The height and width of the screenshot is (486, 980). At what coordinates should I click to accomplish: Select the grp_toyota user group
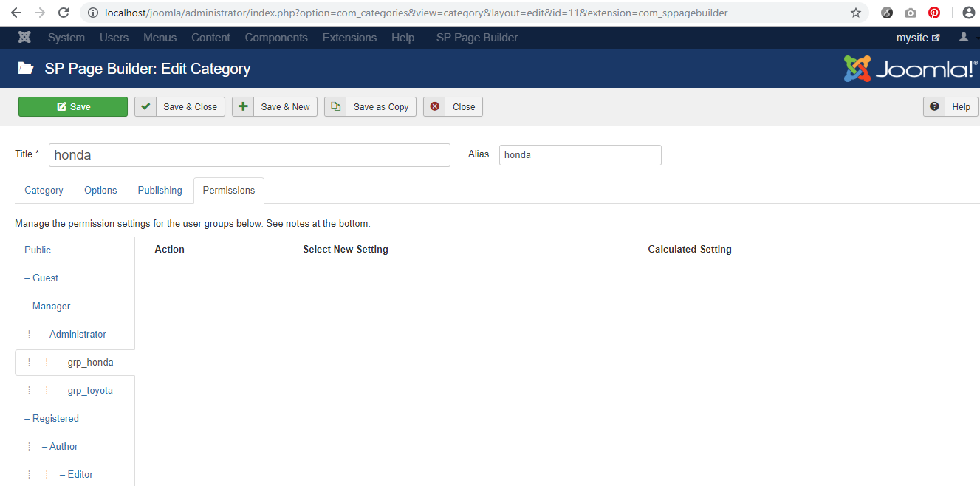90,390
